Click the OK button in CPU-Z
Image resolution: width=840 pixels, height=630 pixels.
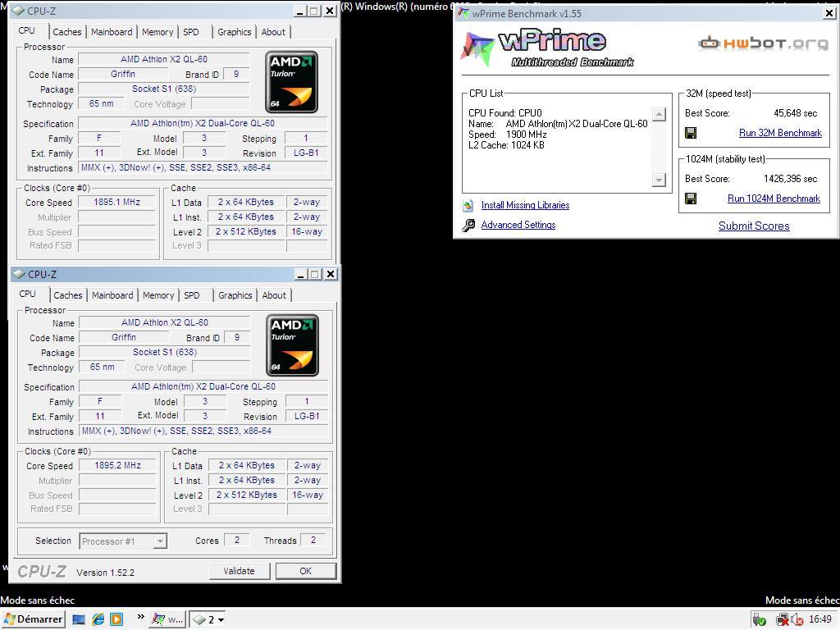click(x=306, y=571)
